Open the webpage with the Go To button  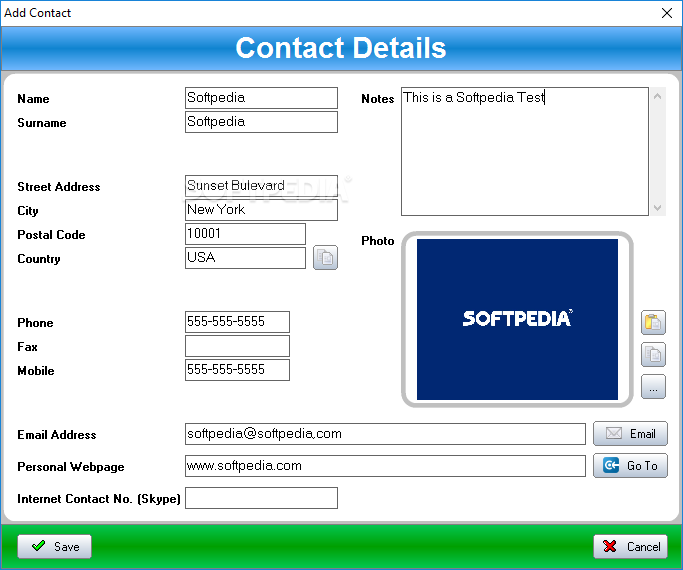630,465
